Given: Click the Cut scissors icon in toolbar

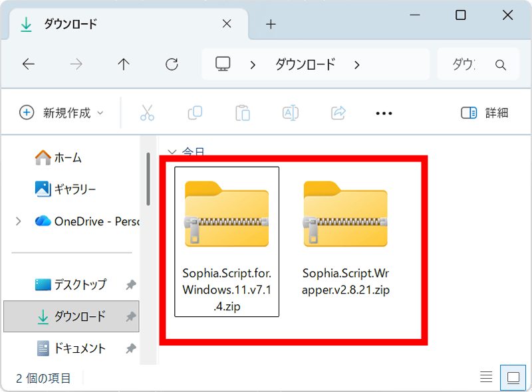Looking at the screenshot, I should pyautogui.click(x=147, y=113).
